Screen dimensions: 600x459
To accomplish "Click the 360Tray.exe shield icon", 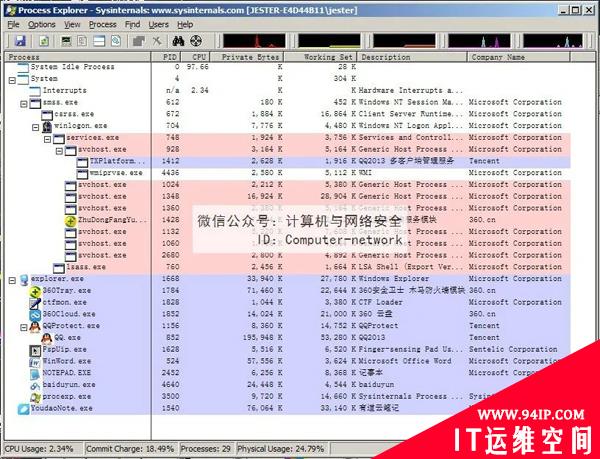I will tap(35, 291).
